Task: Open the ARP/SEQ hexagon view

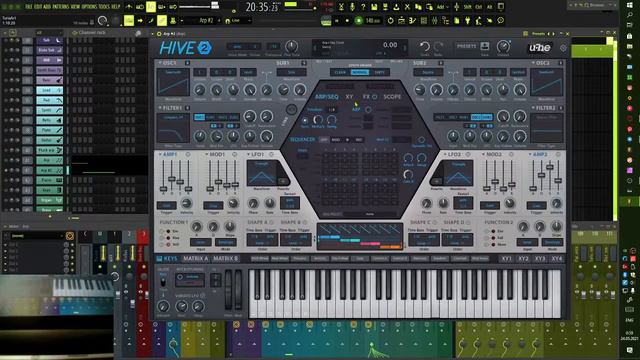Action: [327, 97]
